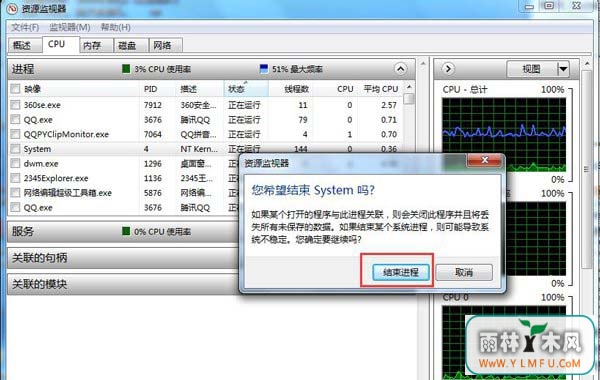Image resolution: width=600 pixels, height=380 pixels.
Task: Check the bottom QQ.exe row checkbox
Action: click(x=15, y=207)
